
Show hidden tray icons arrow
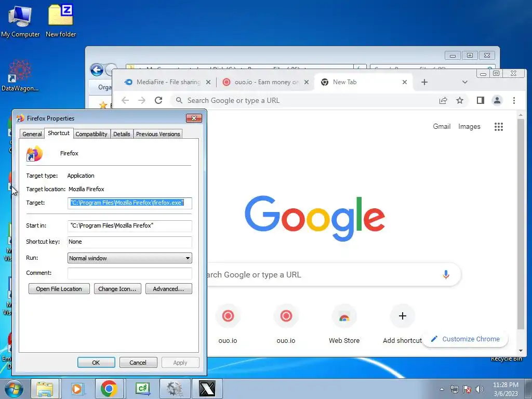coord(442,389)
